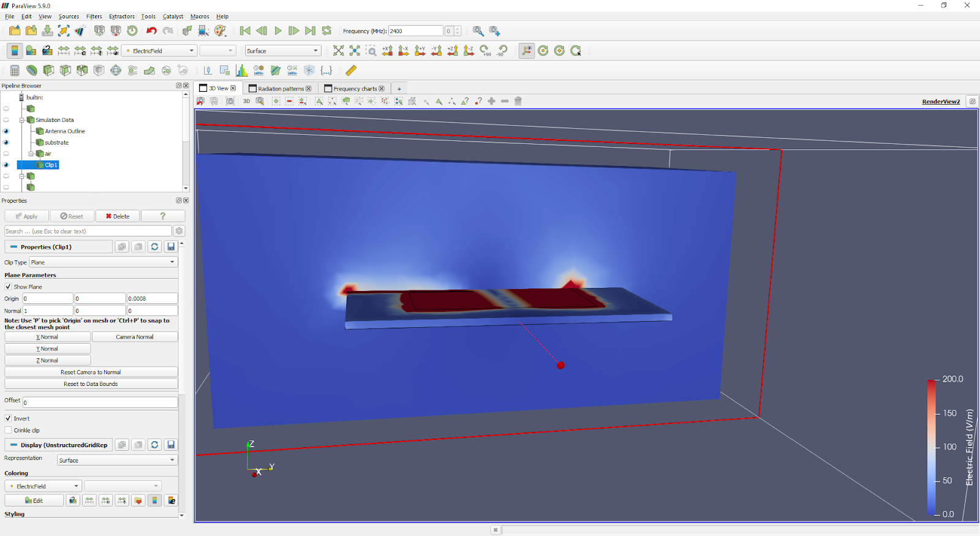The height and width of the screenshot is (536, 980).
Task: Click the Reset to Data Bounds button
Action: point(91,384)
